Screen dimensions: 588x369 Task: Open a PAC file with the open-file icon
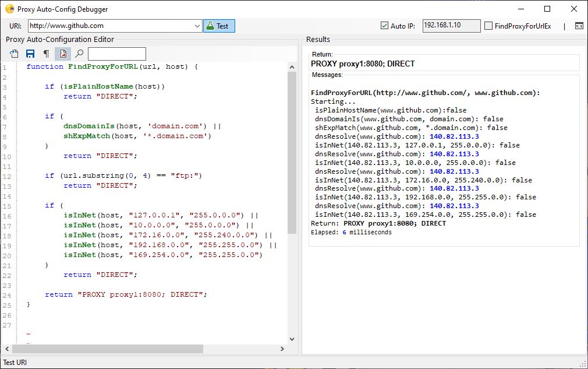coord(14,54)
